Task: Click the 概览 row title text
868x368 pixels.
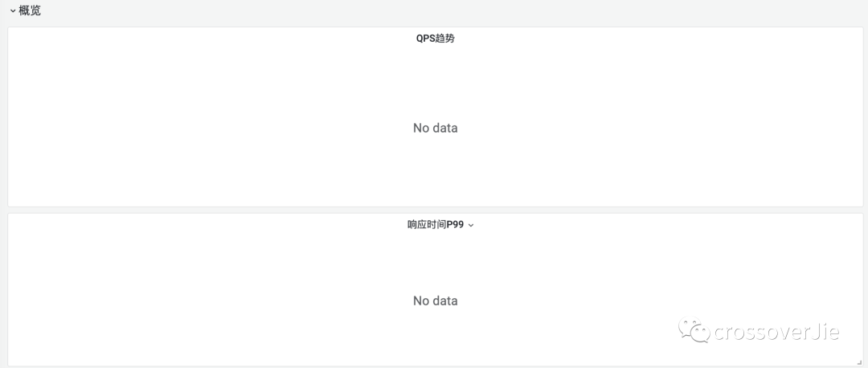Action: pos(30,10)
